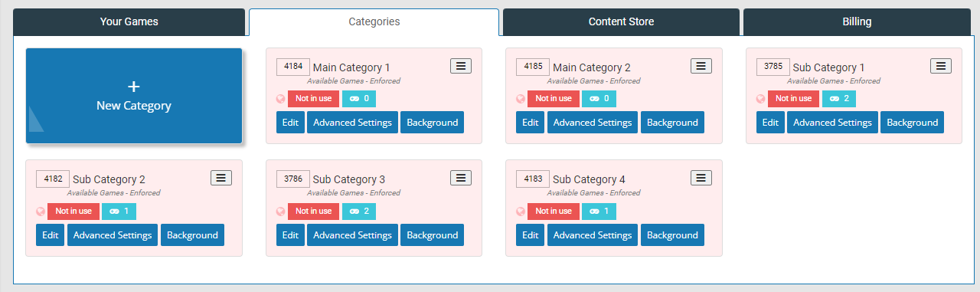Screen dimensions: 980x292
Task: Open hamburger menu for Main Category 1
Action: click(x=461, y=66)
